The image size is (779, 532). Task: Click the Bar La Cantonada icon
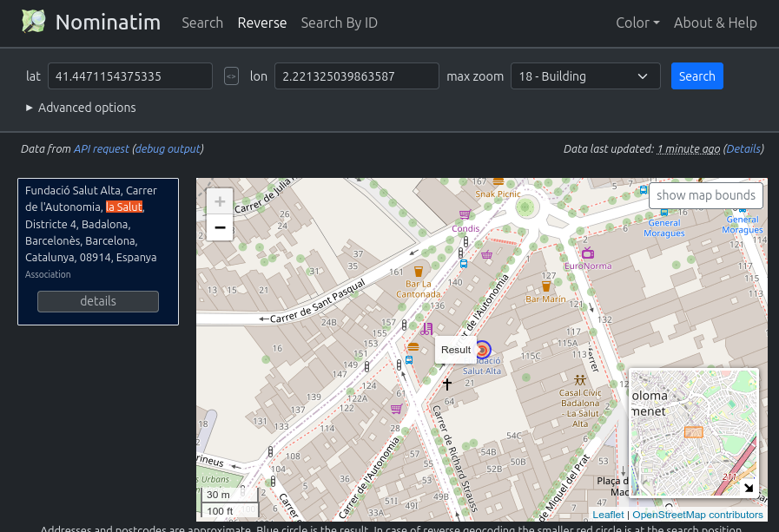pyautogui.click(x=418, y=271)
